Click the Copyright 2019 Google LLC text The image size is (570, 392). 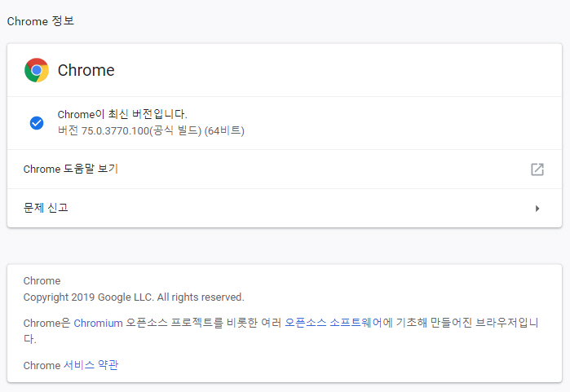pyautogui.click(x=134, y=297)
